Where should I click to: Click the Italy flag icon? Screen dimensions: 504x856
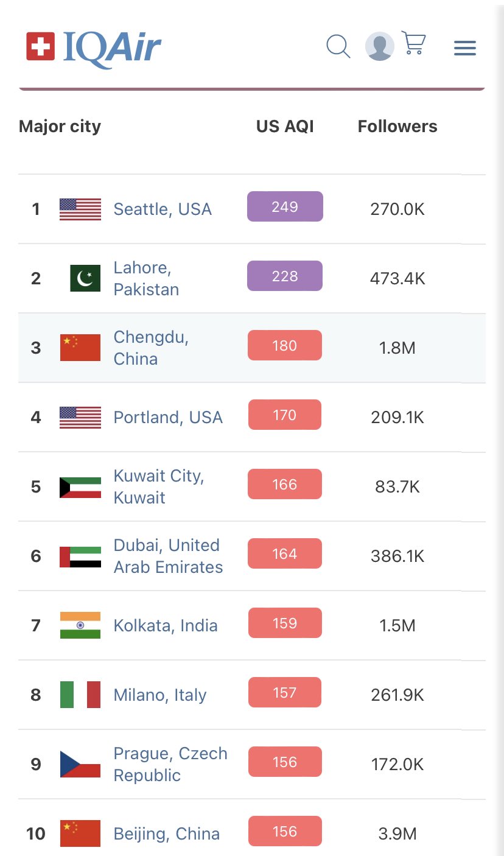pos(80,695)
